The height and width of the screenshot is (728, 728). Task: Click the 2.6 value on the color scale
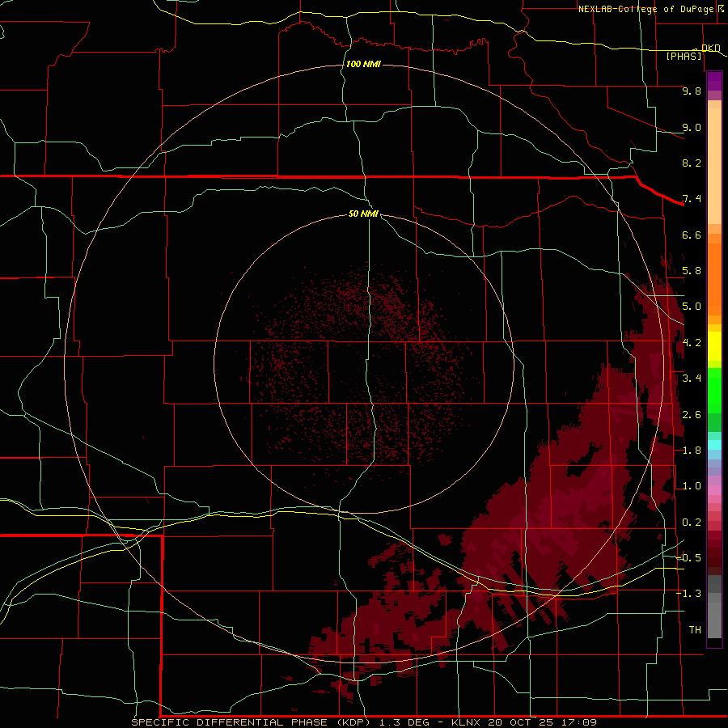(692, 415)
